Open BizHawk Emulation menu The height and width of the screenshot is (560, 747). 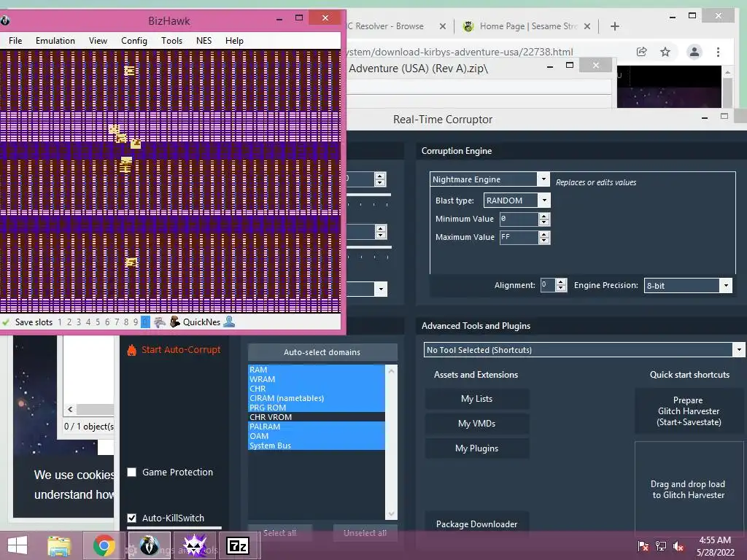55,41
